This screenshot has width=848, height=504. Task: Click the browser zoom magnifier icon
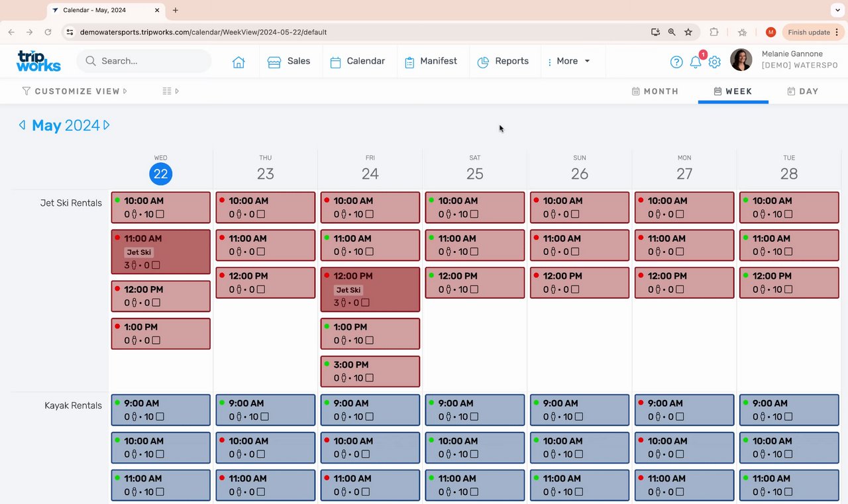coord(672,32)
